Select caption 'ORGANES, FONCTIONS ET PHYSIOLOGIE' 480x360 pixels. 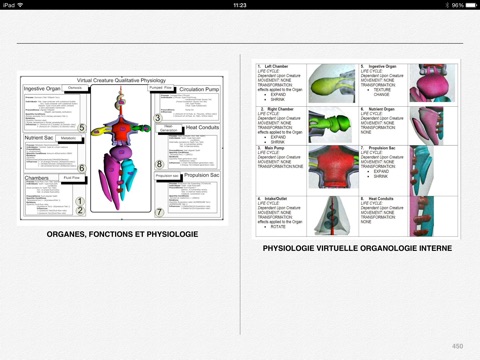tap(122, 234)
